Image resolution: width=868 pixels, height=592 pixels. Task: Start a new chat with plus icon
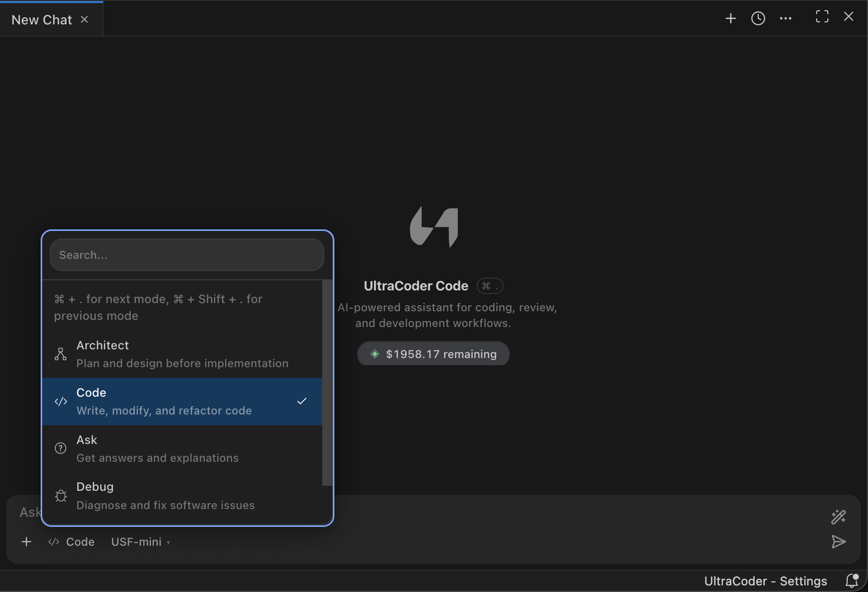click(x=730, y=18)
